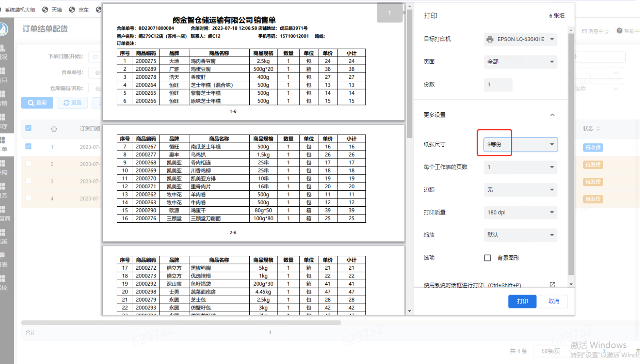Click the 下单日期(开始) date field
Viewport: 640px width, 364px height.
95,56
